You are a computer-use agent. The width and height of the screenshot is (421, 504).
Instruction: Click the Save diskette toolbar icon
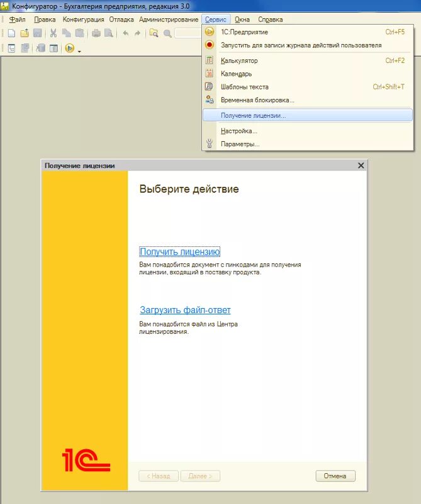pos(38,33)
